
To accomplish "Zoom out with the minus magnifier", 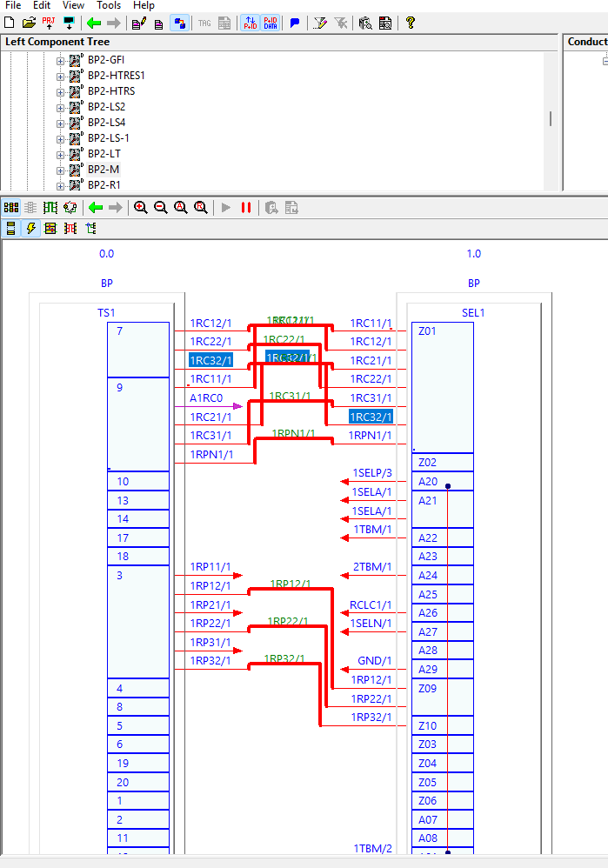I will pos(161,208).
